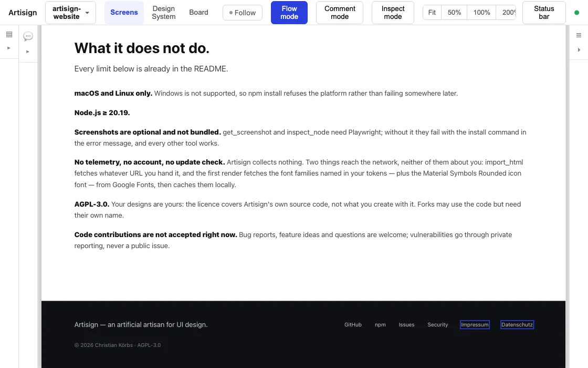
Task: Click the bold text 'AGPL-3.0.'
Action: tap(92, 205)
